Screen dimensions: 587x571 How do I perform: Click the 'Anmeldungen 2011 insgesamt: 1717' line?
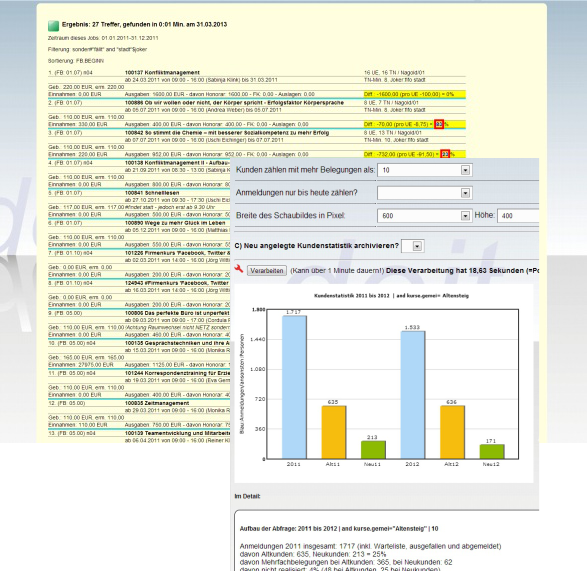pos(370,546)
